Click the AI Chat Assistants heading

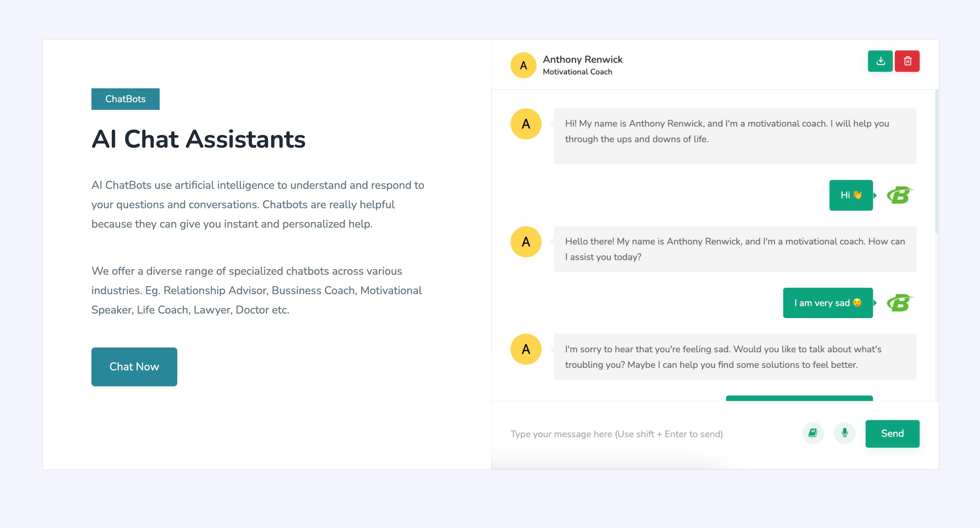click(x=198, y=139)
